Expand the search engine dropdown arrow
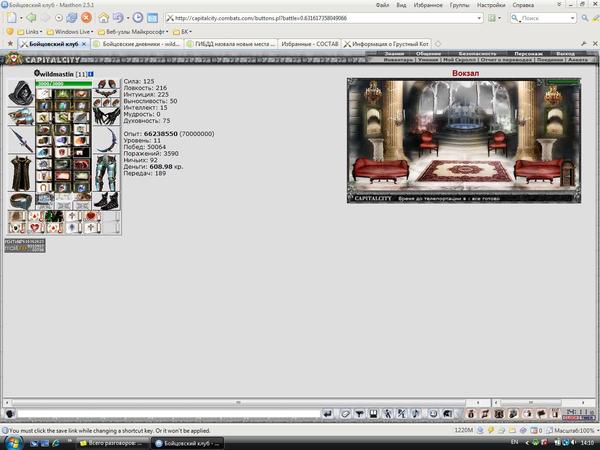 tap(572, 18)
